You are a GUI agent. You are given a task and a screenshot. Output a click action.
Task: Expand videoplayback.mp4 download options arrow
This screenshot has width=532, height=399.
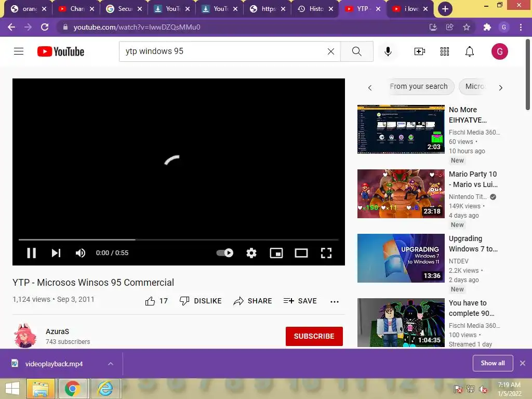[x=111, y=364]
